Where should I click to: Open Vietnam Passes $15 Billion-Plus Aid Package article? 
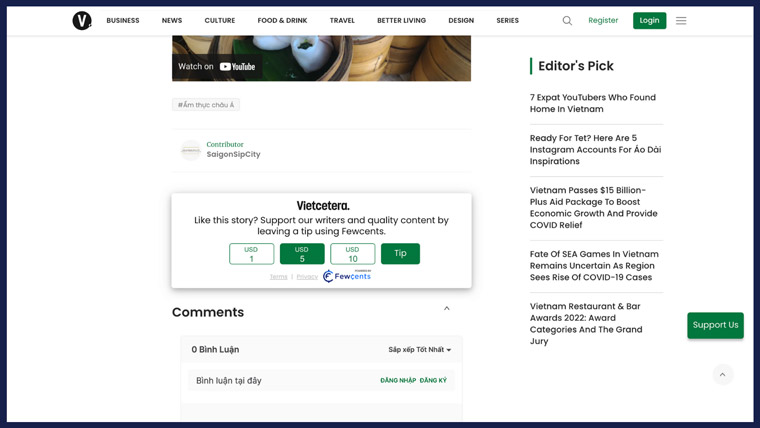tap(594, 207)
